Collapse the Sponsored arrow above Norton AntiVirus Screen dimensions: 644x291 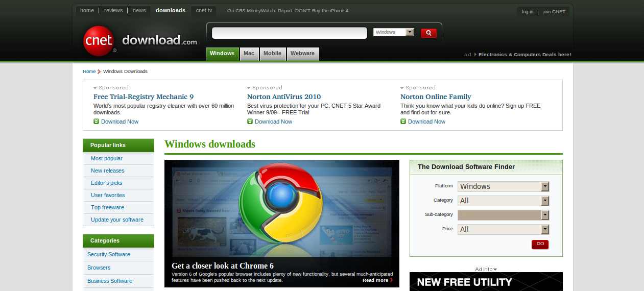click(x=249, y=88)
